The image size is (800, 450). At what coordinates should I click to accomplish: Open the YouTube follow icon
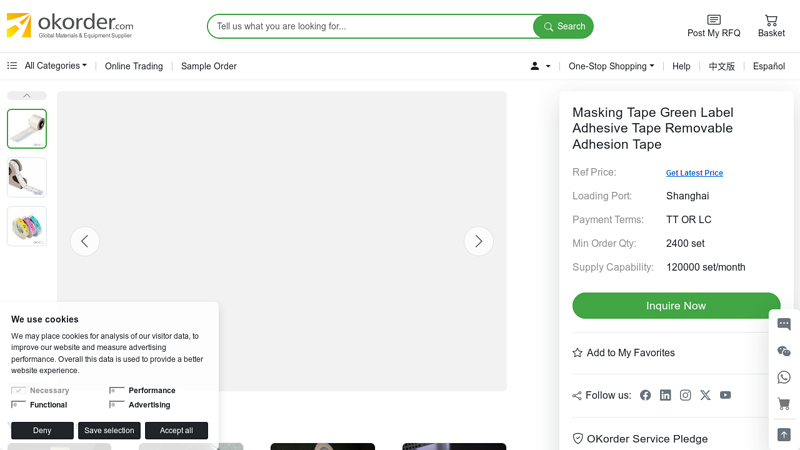[725, 395]
